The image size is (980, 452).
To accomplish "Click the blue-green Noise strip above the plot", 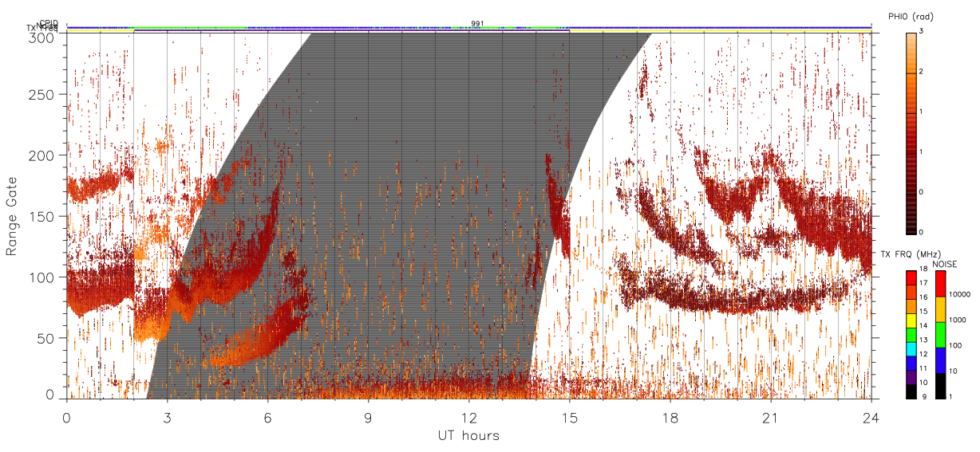I will (468, 27).
